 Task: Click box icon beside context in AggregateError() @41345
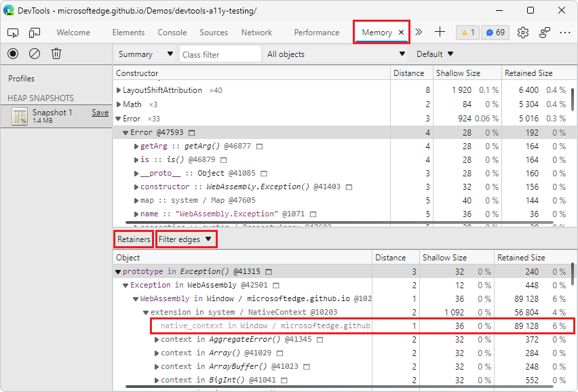coord(320,340)
